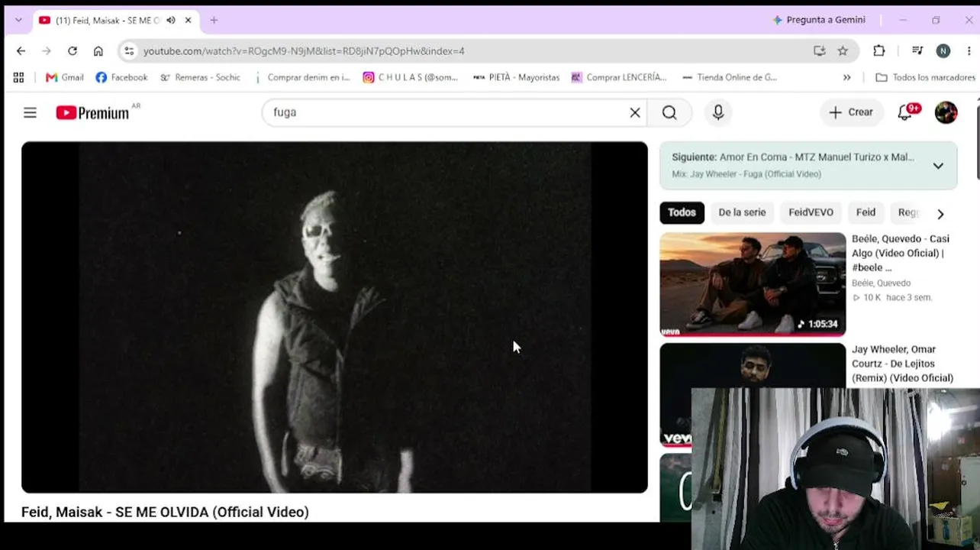Select the FeidVEVO filter chip
980x550 pixels.
(x=811, y=212)
